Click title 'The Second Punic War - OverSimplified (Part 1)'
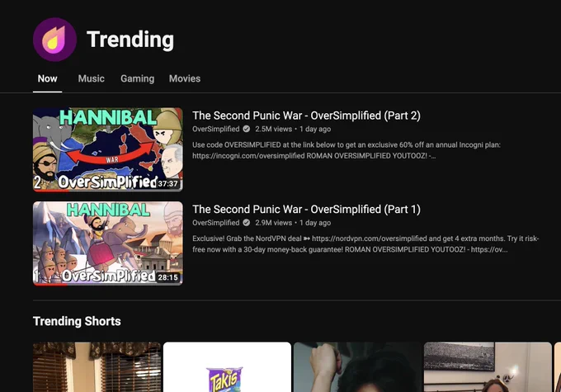561x392 pixels. 306,210
